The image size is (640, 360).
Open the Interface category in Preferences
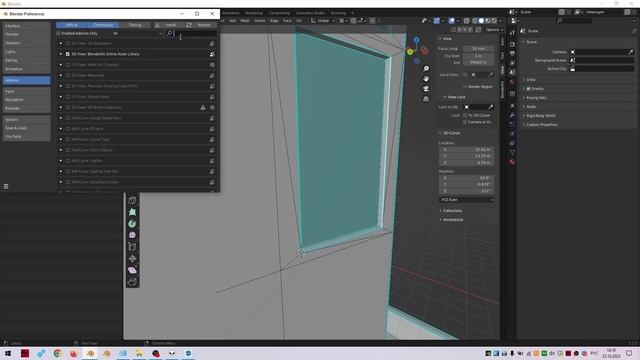[27, 26]
